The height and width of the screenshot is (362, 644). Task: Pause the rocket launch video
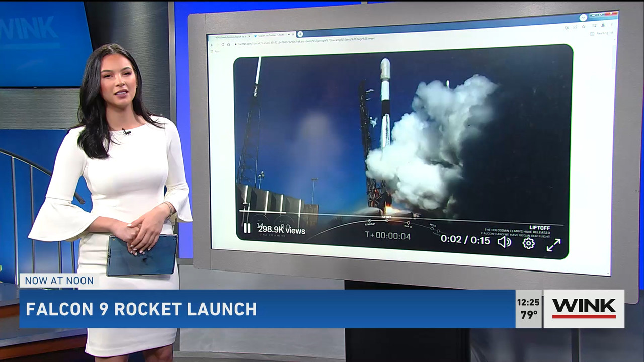pyautogui.click(x=247, y=228)
